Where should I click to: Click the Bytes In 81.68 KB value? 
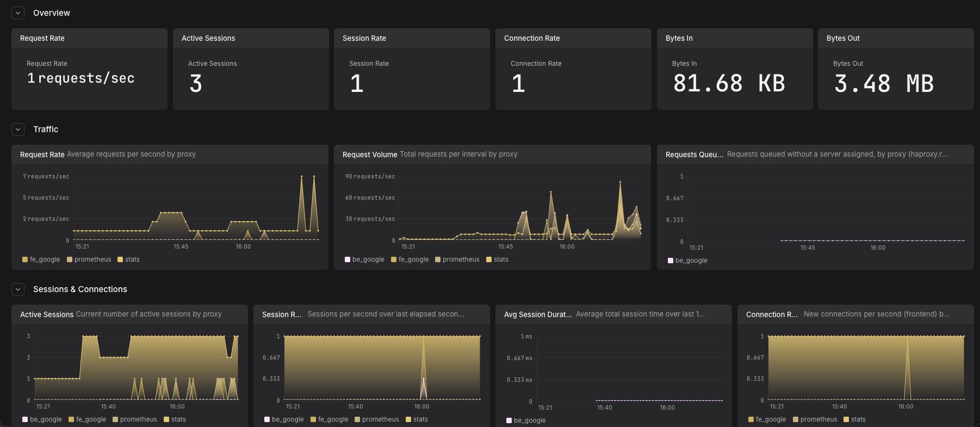click(x=729, y=83)
